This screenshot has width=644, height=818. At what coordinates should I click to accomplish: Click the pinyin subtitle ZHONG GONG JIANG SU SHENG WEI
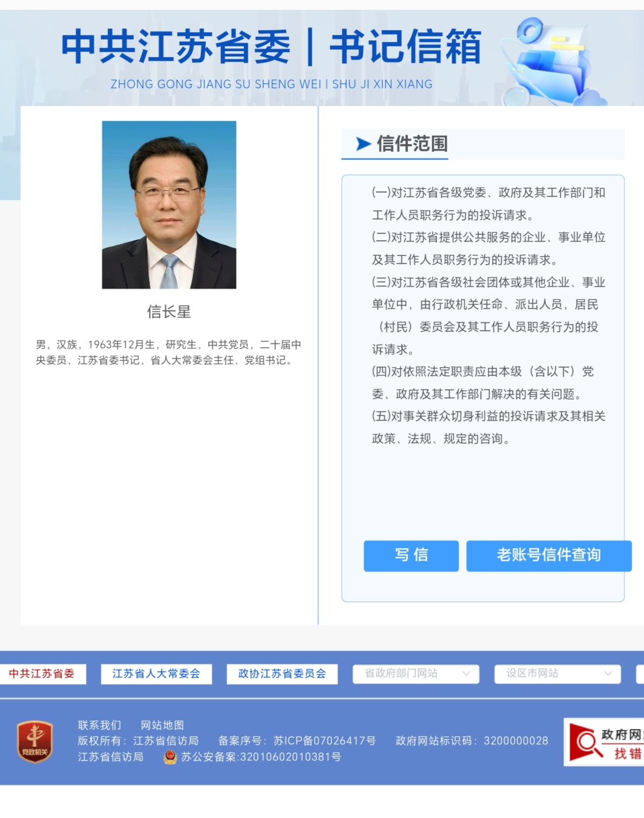pyautogui.click(x=271, y=84)
